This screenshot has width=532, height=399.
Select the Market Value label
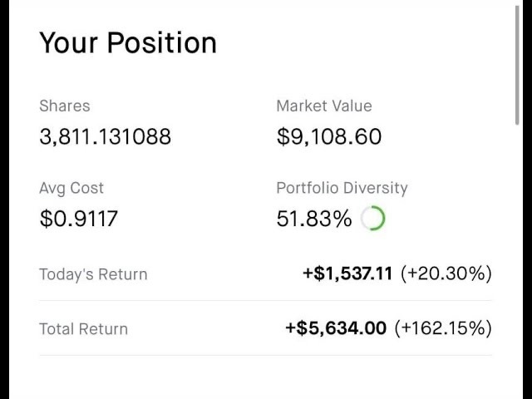324,106
